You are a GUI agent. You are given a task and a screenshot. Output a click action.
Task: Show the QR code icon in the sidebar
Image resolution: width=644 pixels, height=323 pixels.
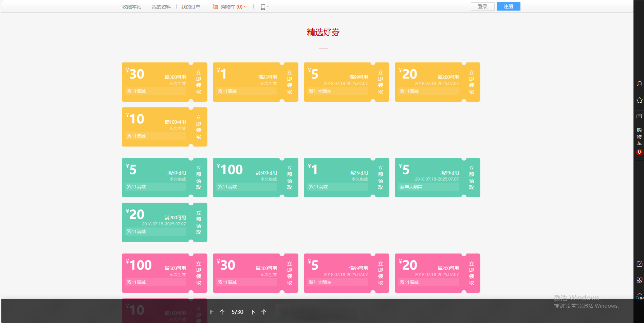click(x=639, y=280)
